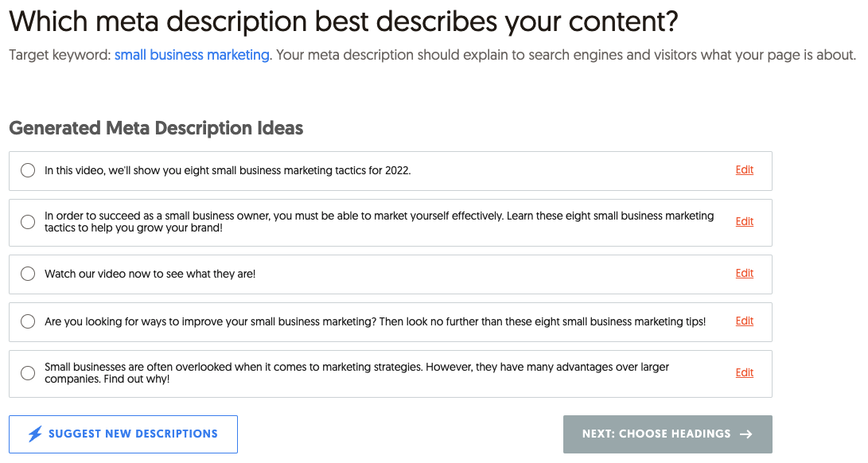Choose radio button for 'In order to succeed' description
The height and width of the screenshot is (463, 868).
tap(28, 222)
